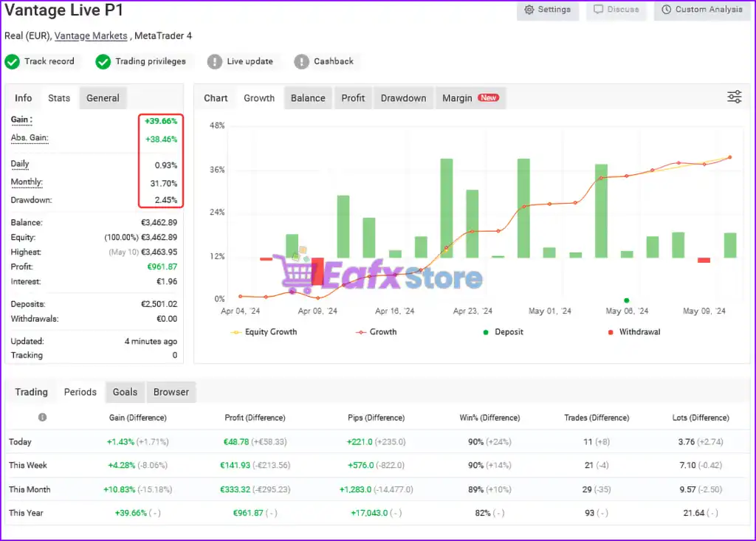Click the Pips (Difference) column header
The image size is (756, 541).
click(x=376, y=418)
